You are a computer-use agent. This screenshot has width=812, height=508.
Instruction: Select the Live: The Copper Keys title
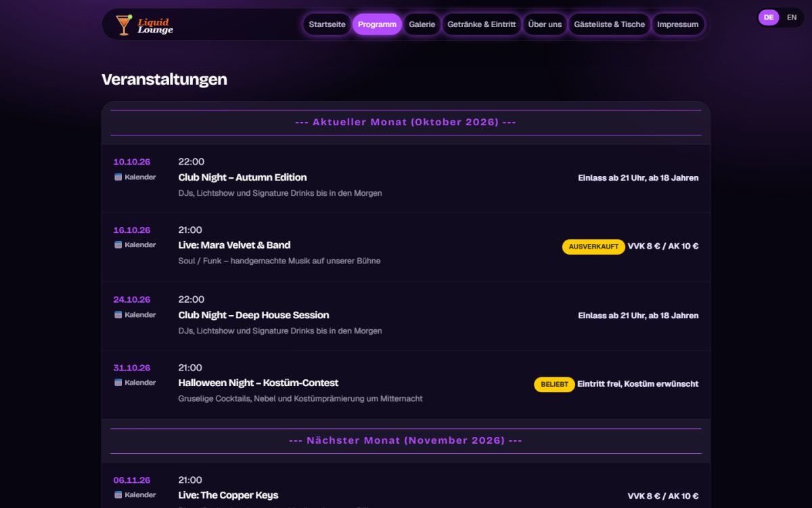click(228, 495)
